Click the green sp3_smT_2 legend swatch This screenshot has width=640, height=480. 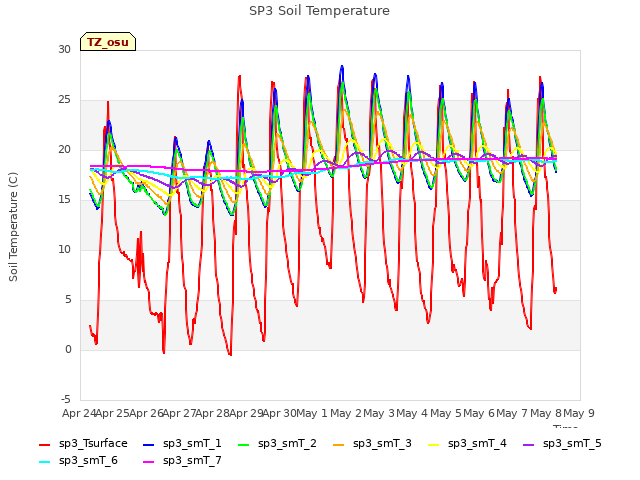244,444
